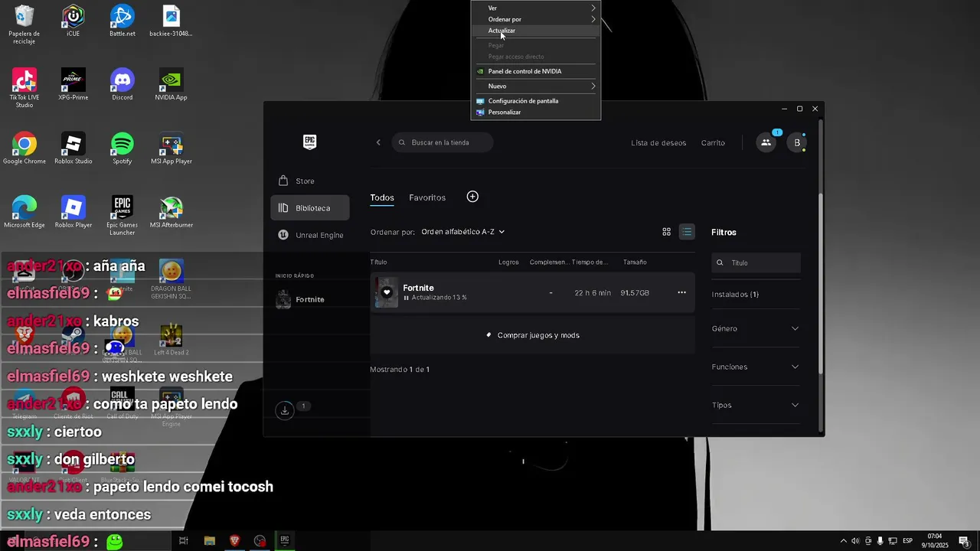Choose Actualizar in the context menu

(535, 31)
